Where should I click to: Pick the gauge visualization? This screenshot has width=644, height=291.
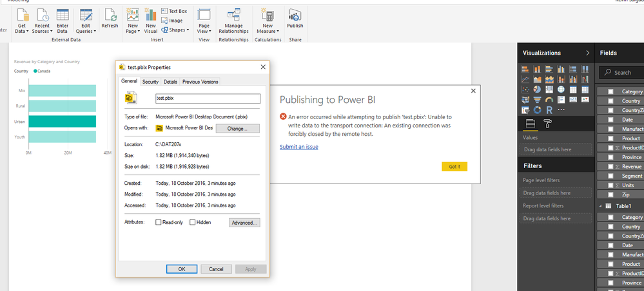point(549,100)
